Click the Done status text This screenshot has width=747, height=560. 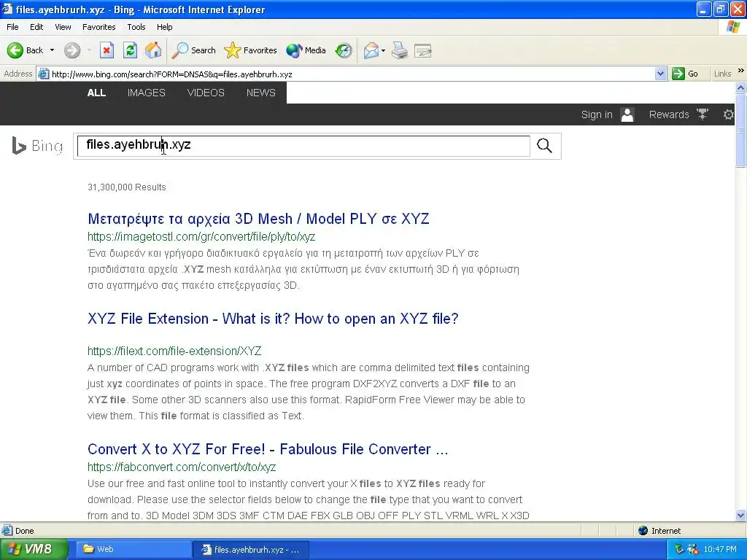pyautogui.click(x=24, y=531)
